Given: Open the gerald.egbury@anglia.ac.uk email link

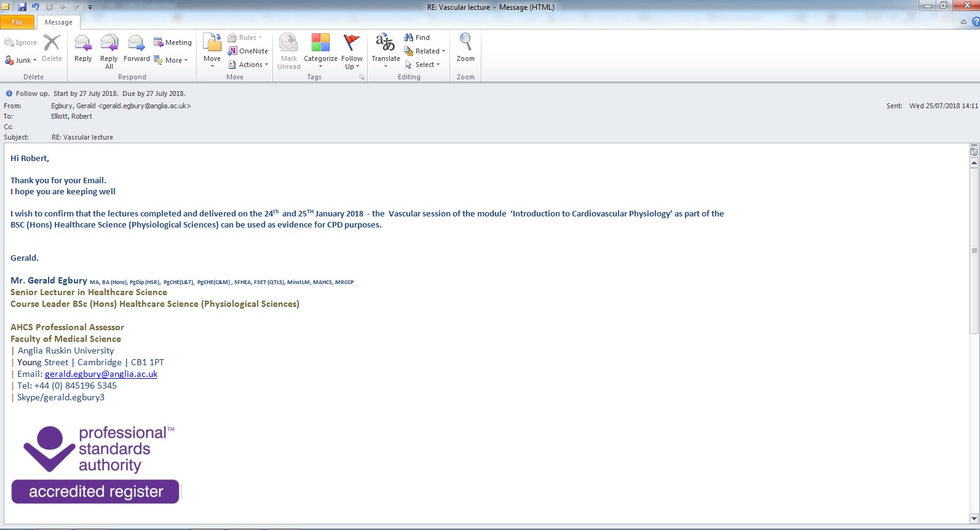Looking at the screenshot, I should point(101,374).
